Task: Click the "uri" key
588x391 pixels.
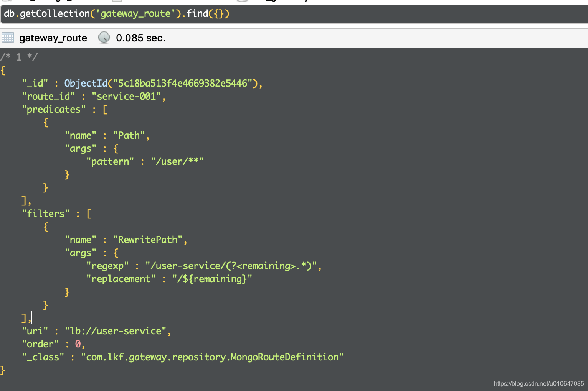Action: click(35, 331)
